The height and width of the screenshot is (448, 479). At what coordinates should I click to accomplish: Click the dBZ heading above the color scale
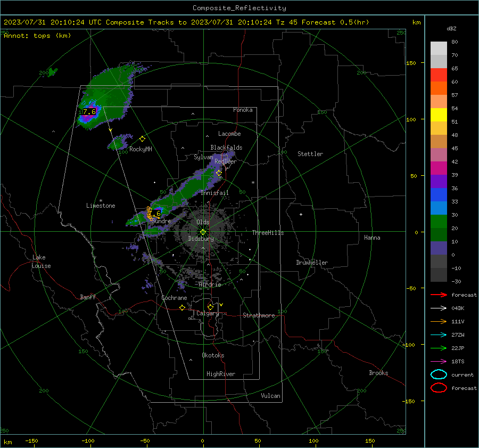tap(451, 29)
